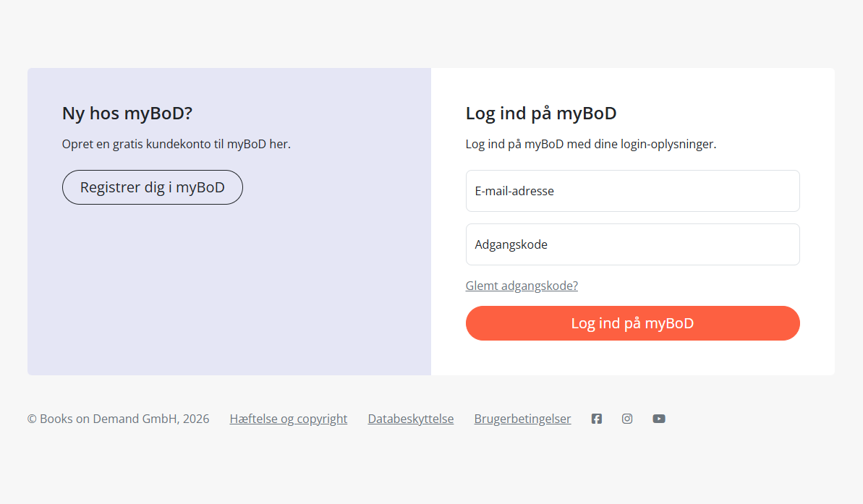Click the Log ind på myBoD heading
863x504 pixels.
point(540,114)
